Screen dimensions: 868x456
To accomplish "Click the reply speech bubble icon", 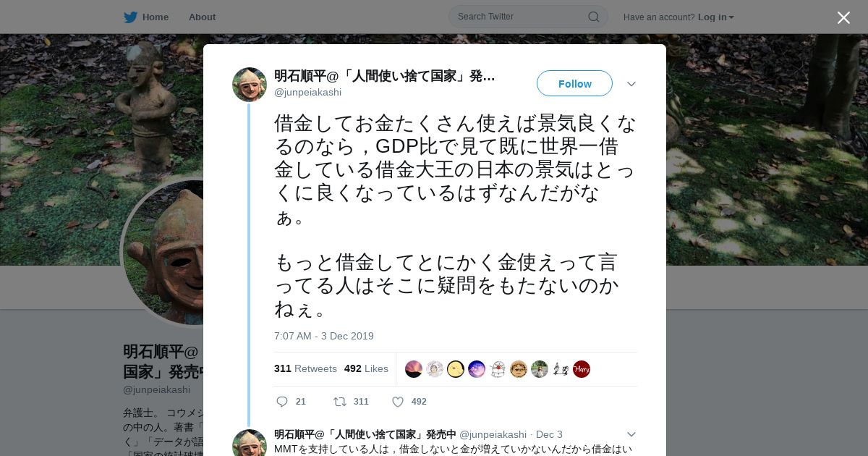I will click(x=282, y=402).
